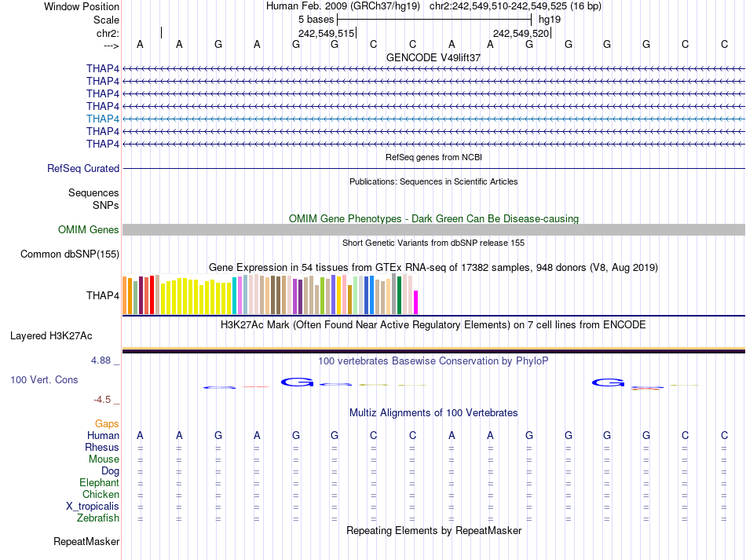The image size is (746, 560).
Task: Open the 'RefSeq genes from NCBI' track title
Action: coord(434,157)
